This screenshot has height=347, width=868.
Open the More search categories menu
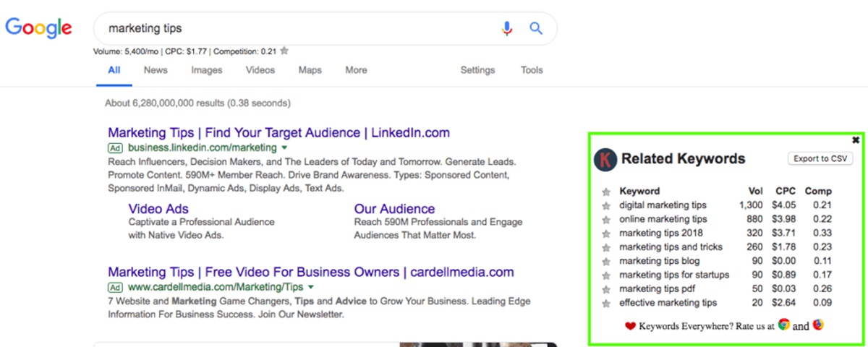[356, 70]
